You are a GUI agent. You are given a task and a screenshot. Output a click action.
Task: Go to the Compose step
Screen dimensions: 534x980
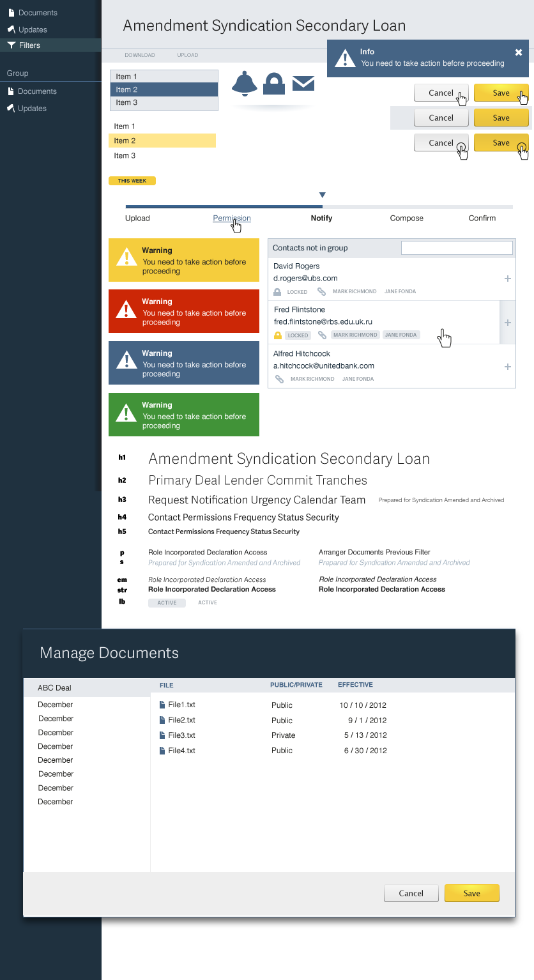[x=407, y=218]
